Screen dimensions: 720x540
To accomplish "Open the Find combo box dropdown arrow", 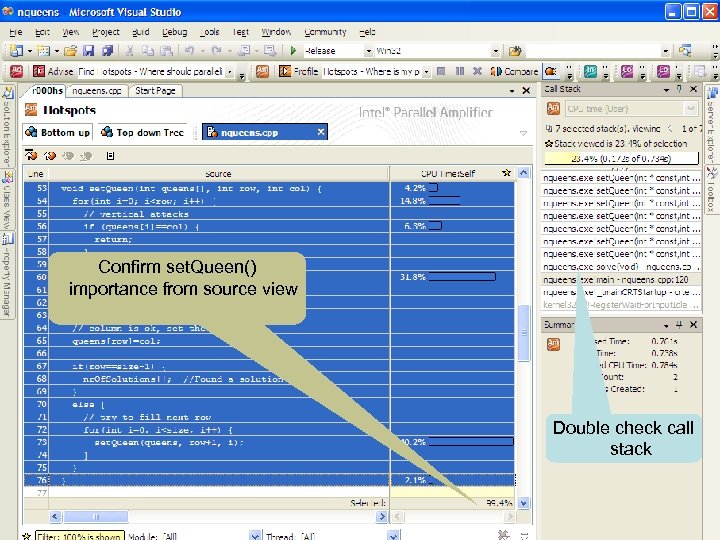I will point(665,51).
